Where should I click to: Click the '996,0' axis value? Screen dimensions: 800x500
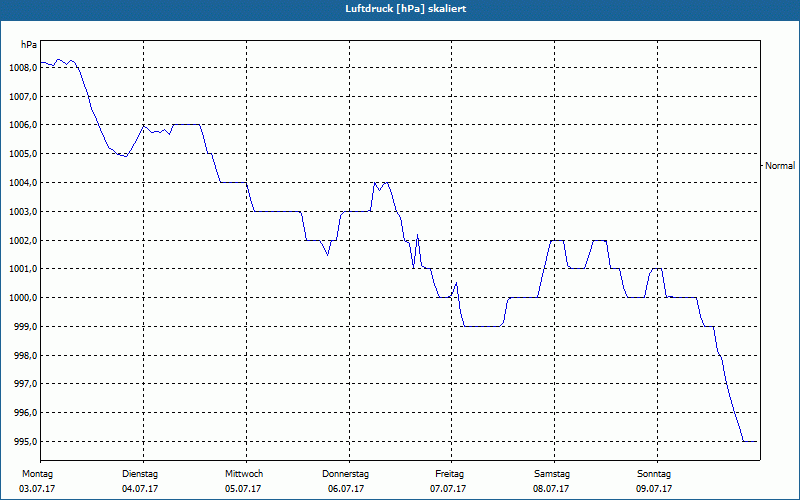[x=25, y=413]
